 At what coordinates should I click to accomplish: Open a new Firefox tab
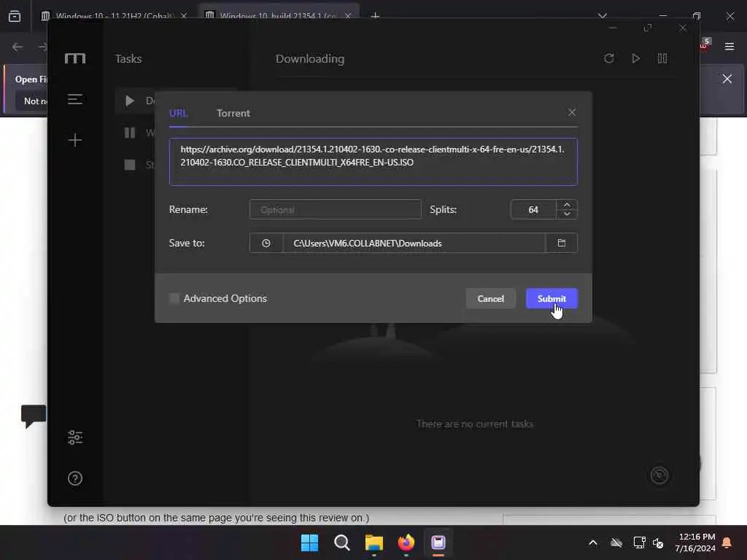click(x=376, y=16)
